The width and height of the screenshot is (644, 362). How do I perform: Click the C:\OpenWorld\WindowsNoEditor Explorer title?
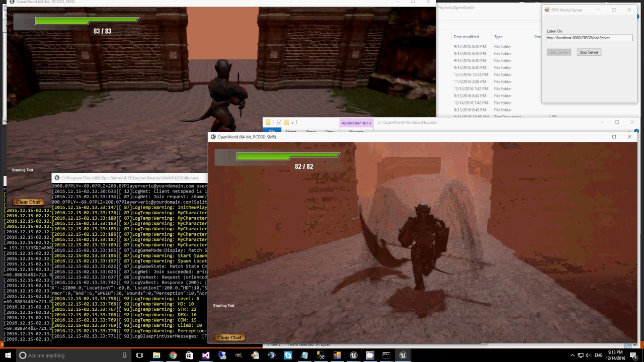tap(408, 122)
